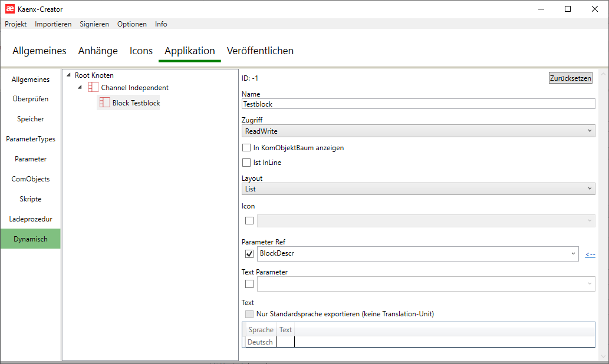The width and height of the screenshot is (609, 364).
Task: Enable 'In KomObjektBaum anzeigen' checkbox
Action: 246,148
